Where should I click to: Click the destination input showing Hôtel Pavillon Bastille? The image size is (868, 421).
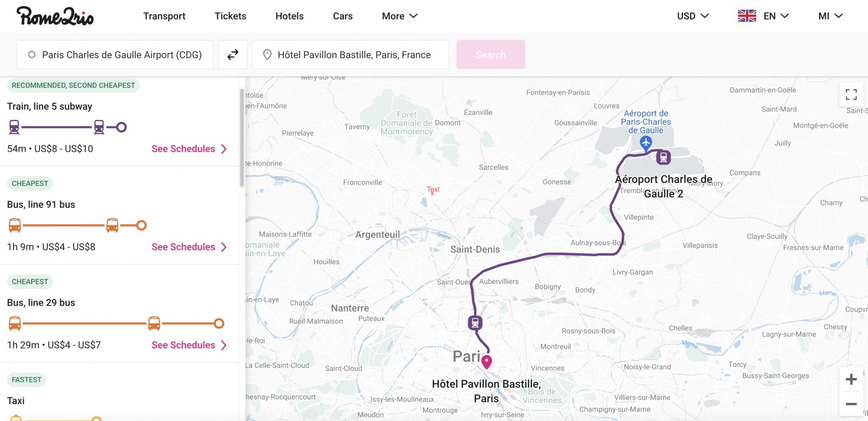[351, 54]
